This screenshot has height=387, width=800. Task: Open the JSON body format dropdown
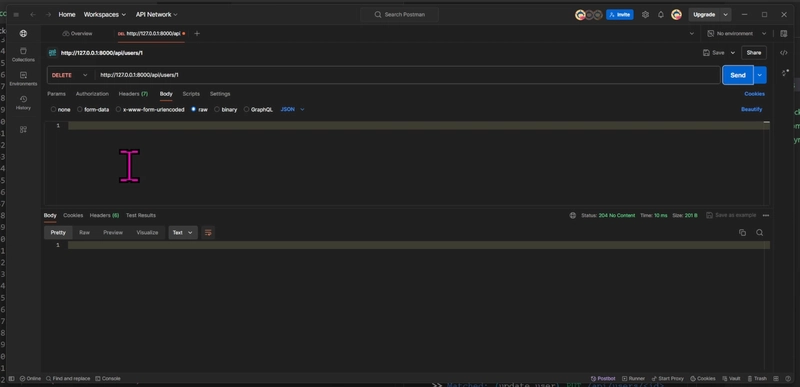[x=292, y=110]
